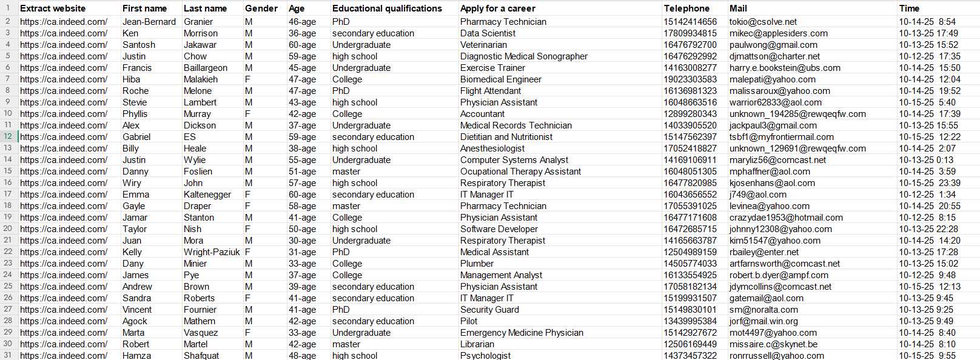
Task: Click the 'Telephone' column header cell
Action: tap(694, 8)
